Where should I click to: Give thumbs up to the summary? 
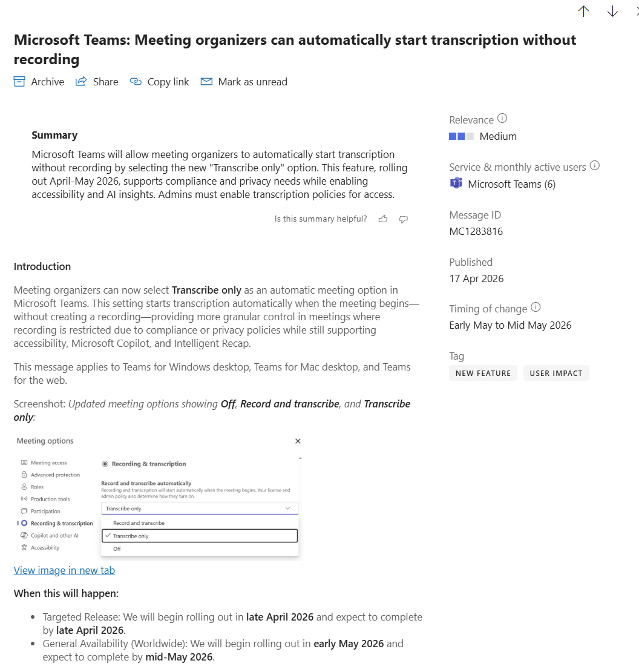click(x=383, y=219)
